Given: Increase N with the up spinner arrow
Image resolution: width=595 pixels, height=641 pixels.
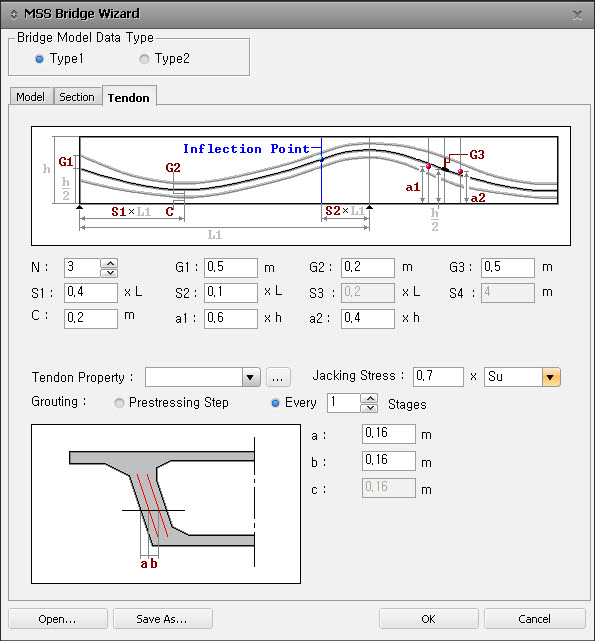Looking at the screenshot, I should pos(109,263).
